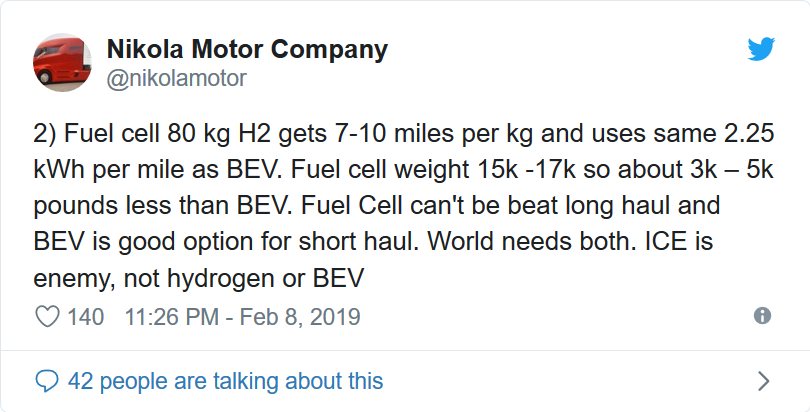The image size is (810, 412).
Task: Click the last line 'enemy, not hydrogen or BEV'
Action: pyautogui.click(x=199, y=278)
